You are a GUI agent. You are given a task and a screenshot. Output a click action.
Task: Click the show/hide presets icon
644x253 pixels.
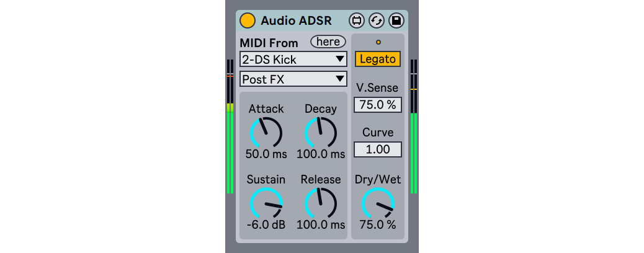pyautogui.click(x=356, y=20)
